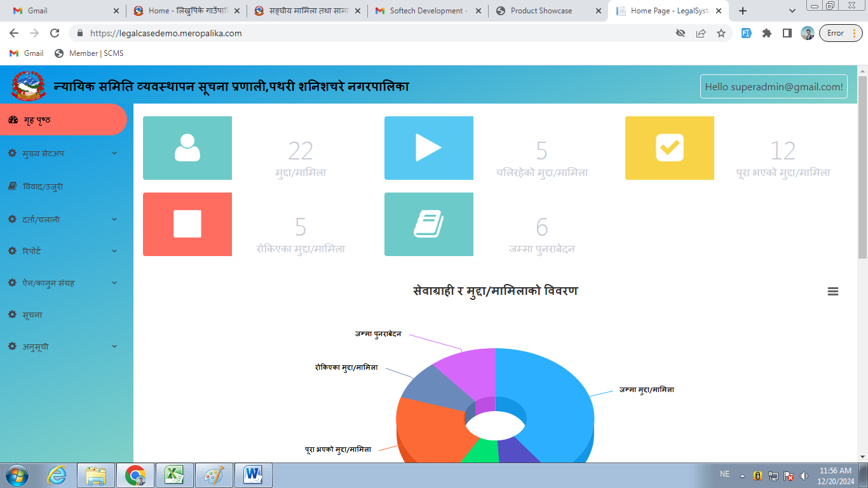Screen dimensions: 868x488
Task: Expand the रिपोर्ट sidebar menu
Action: 64,251
